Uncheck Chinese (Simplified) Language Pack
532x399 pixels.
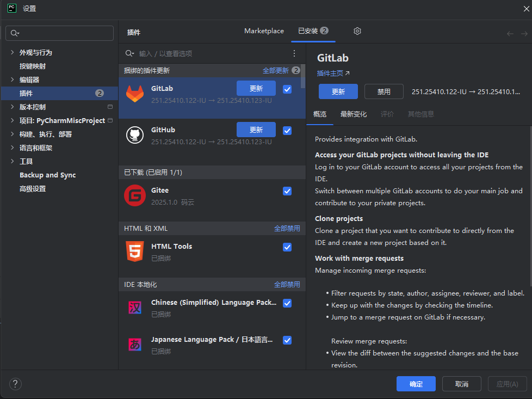287,303
